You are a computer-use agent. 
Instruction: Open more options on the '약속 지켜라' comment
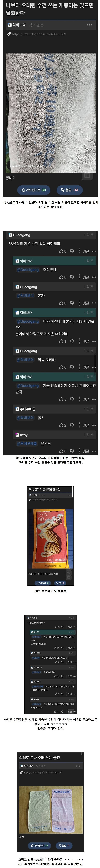(x=94, y=367)
